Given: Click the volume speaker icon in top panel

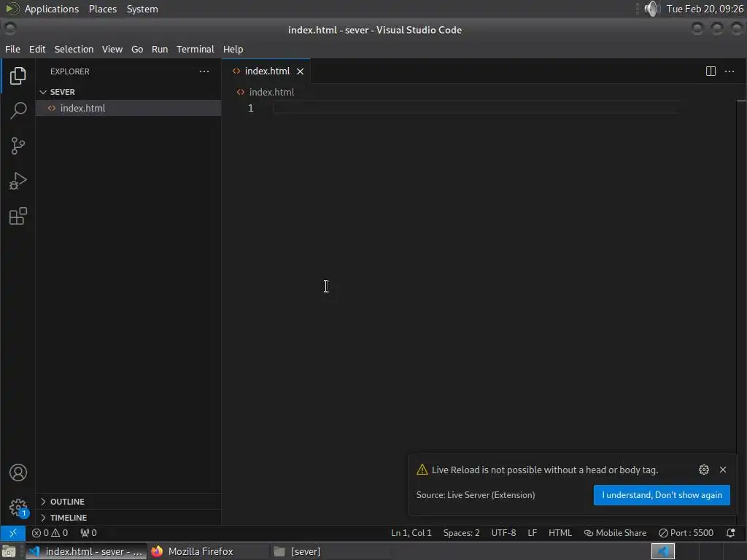Looking at the screenshot, I should (651, 9).
